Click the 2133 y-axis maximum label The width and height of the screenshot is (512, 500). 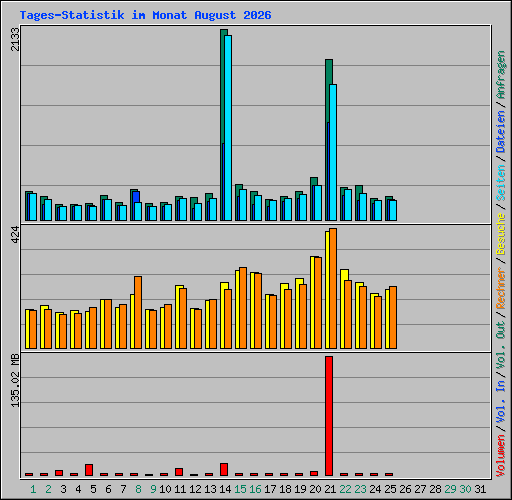tap(15, 39)
